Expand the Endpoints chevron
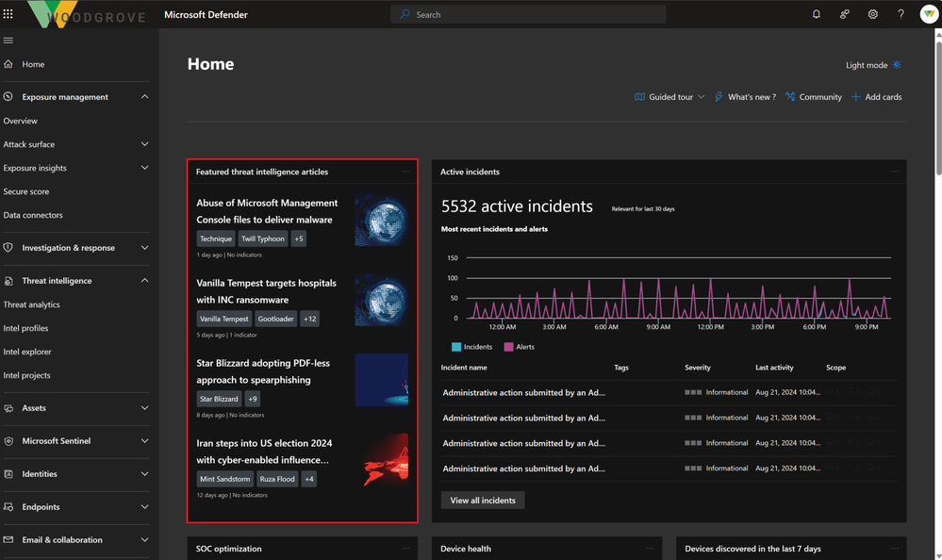 tap(145, 506)
